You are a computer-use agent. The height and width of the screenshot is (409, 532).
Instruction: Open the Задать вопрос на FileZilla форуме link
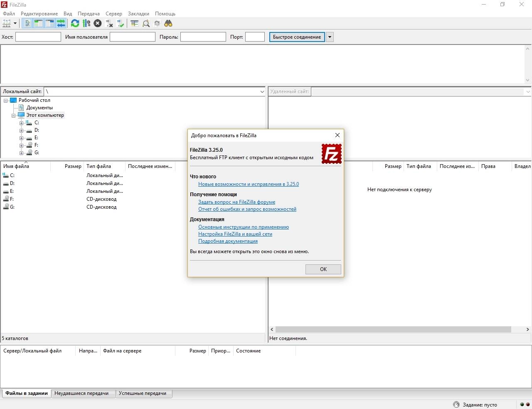click(x=236, y=202)
